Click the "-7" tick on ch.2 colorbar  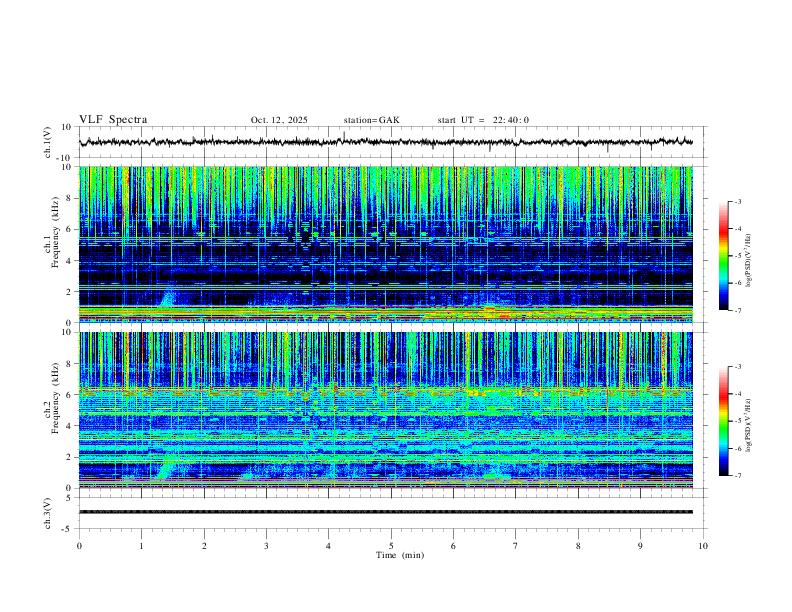(x=737, y=475)
